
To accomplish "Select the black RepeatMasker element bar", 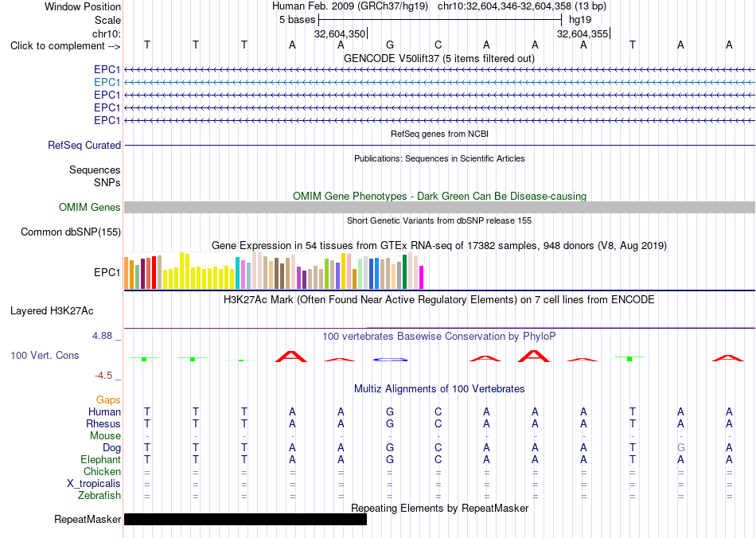I will coord(245,519).
